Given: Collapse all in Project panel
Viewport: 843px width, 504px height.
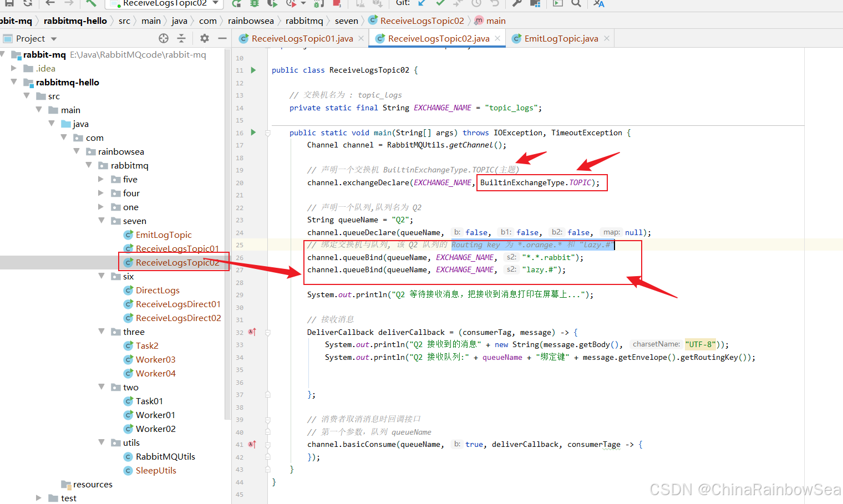Looking at the screenshot, I should 181,38.
